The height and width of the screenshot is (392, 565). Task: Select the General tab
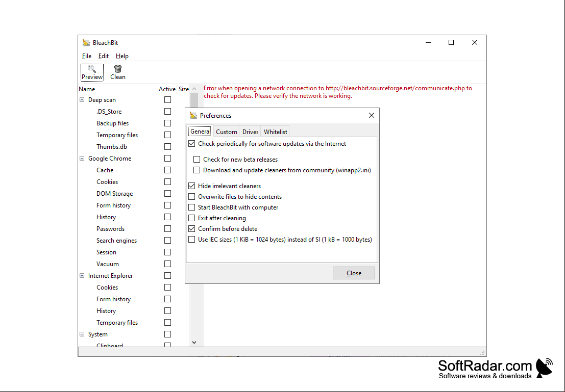tap(200, 132)
